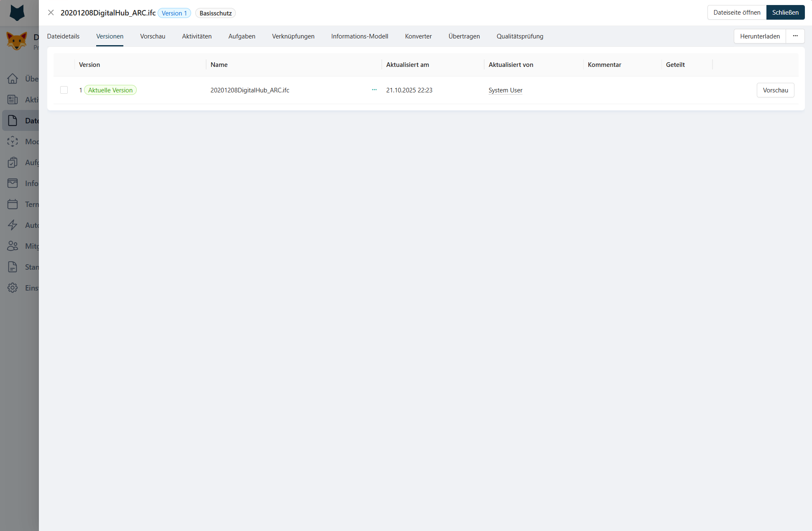The height and width of the screenshot is (531, 812).
Task: Open the Übertragen tab
Action: pyautogui.click(x=464, y=36)
